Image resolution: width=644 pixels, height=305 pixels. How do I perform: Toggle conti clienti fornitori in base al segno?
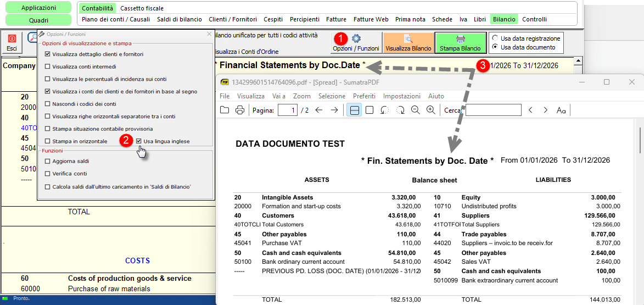(48, 91)
